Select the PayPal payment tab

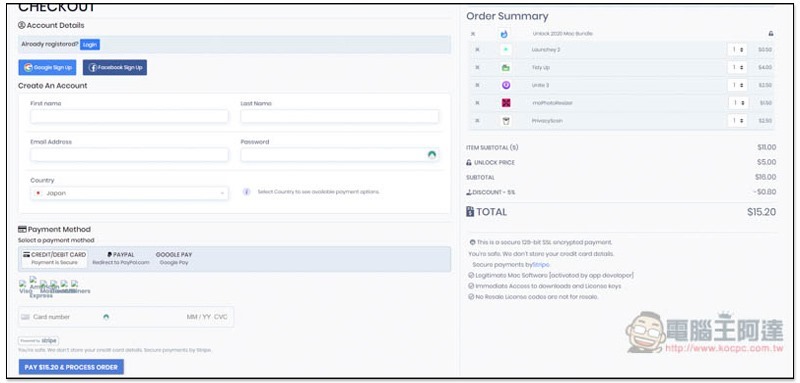coord(121,258)
